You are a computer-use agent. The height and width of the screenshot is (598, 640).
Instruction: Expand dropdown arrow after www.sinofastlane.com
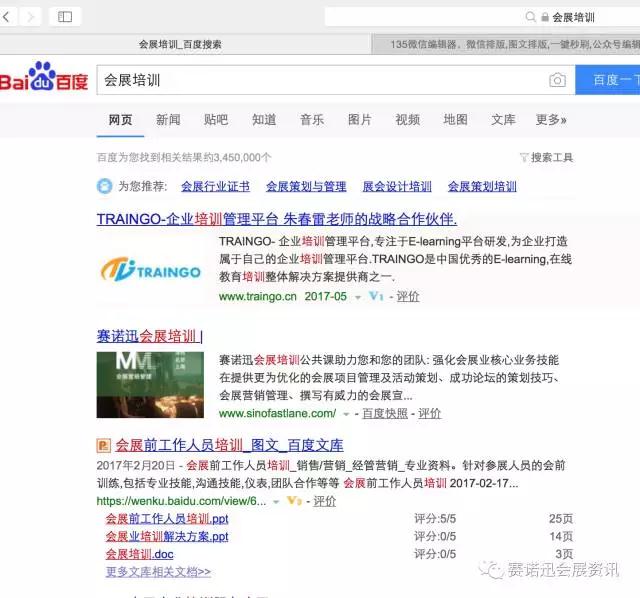pyautogui.click(x=346, y=414)
